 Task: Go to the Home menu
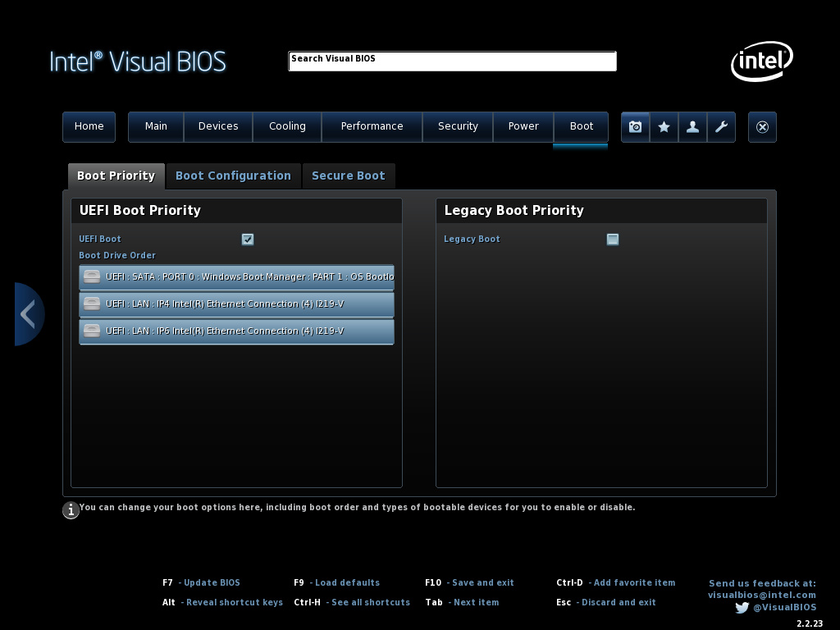pos(89,127)
